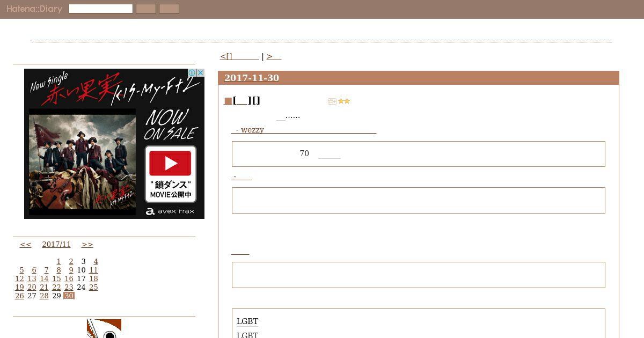
Task: Open calendar day 15
Action: (x=56, y=279)
